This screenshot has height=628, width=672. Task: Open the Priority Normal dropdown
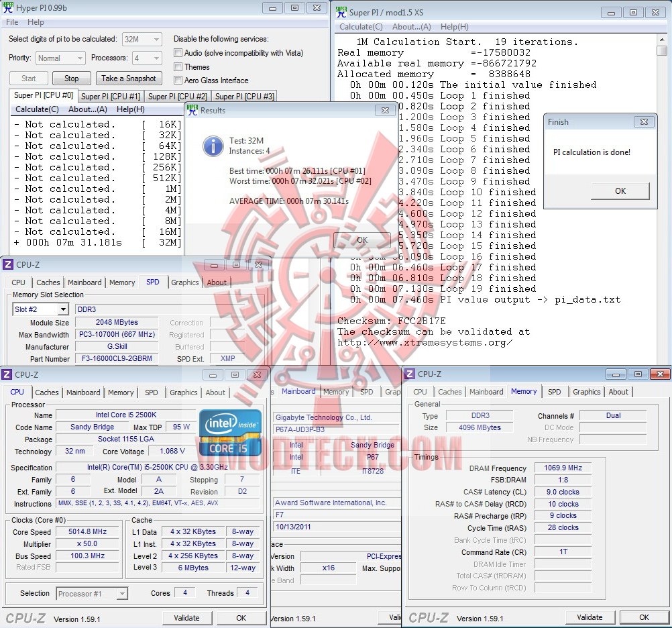(60, 58)
